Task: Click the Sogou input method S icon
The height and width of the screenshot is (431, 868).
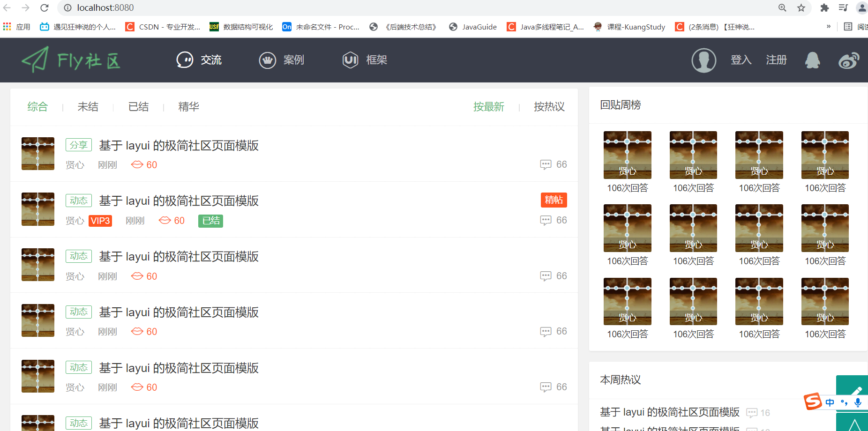Action: point(813,401)
